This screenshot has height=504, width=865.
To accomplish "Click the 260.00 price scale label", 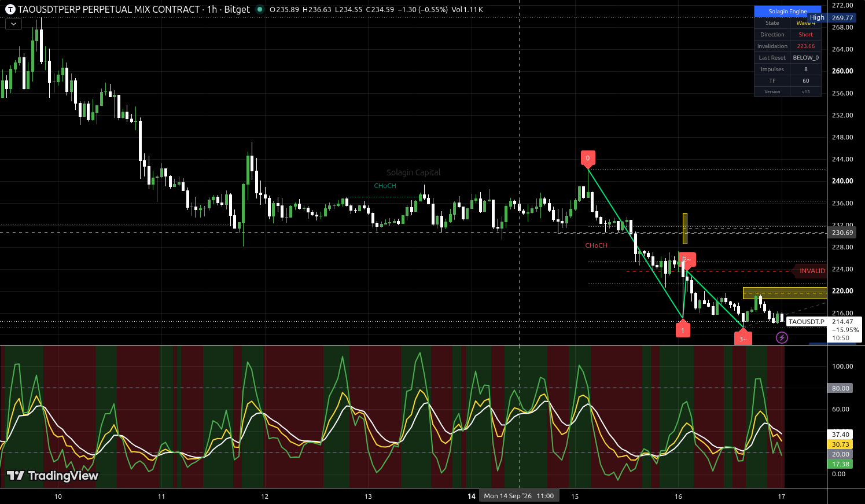I will click(x=842, y=71).
